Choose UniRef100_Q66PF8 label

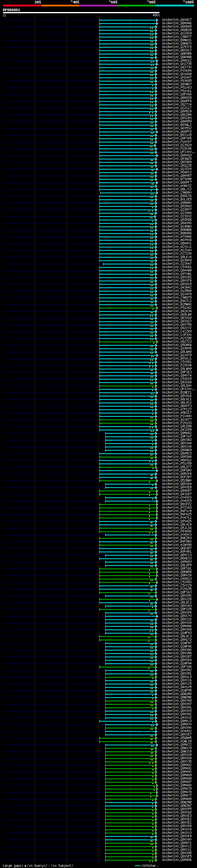click(177, 101)
